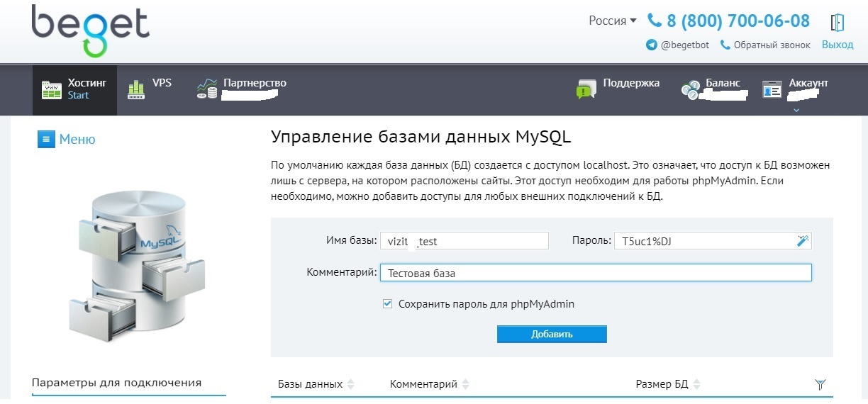Open the Россия country dropdown
868x404 pixels.
(x=613, y=21)
